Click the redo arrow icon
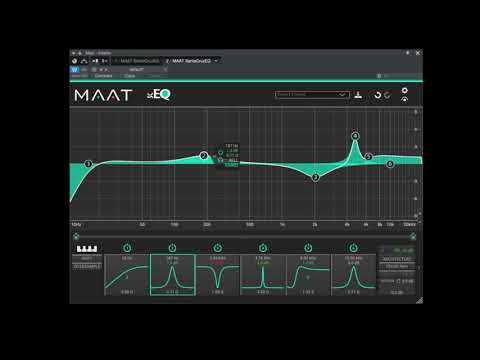The width and height of the screenshot is (480, 360). point(387,95)
